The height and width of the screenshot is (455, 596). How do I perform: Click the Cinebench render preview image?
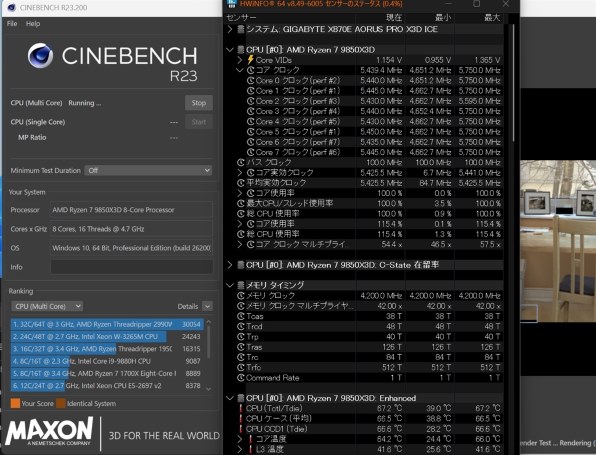pos(558,241)
